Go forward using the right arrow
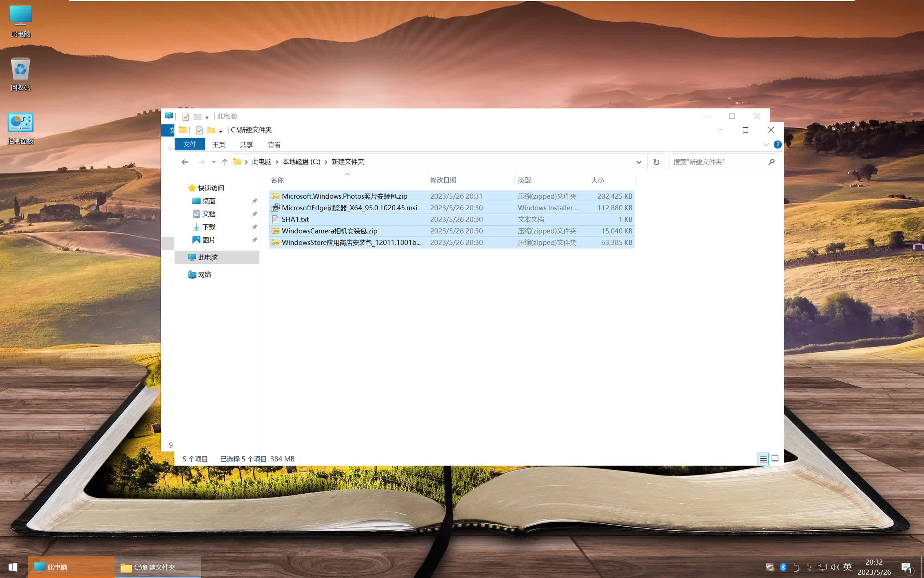 click(201, 162)
